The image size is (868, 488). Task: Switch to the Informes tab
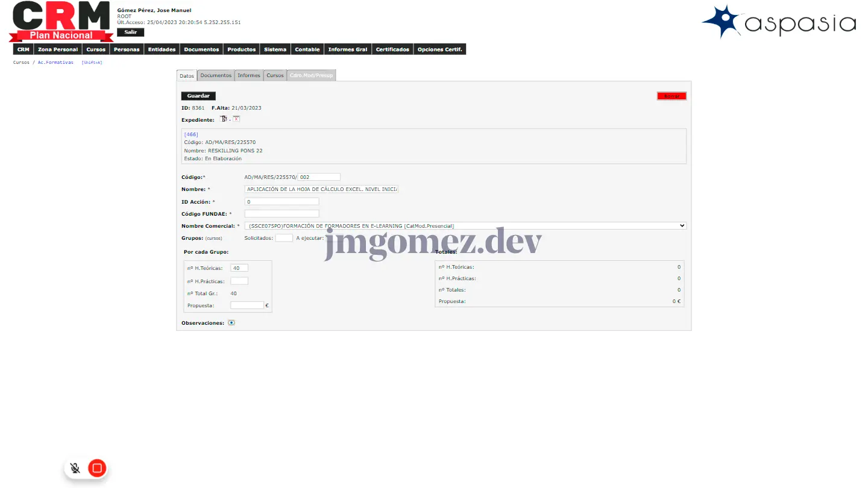pyautogui.click(x=249, y=75)
